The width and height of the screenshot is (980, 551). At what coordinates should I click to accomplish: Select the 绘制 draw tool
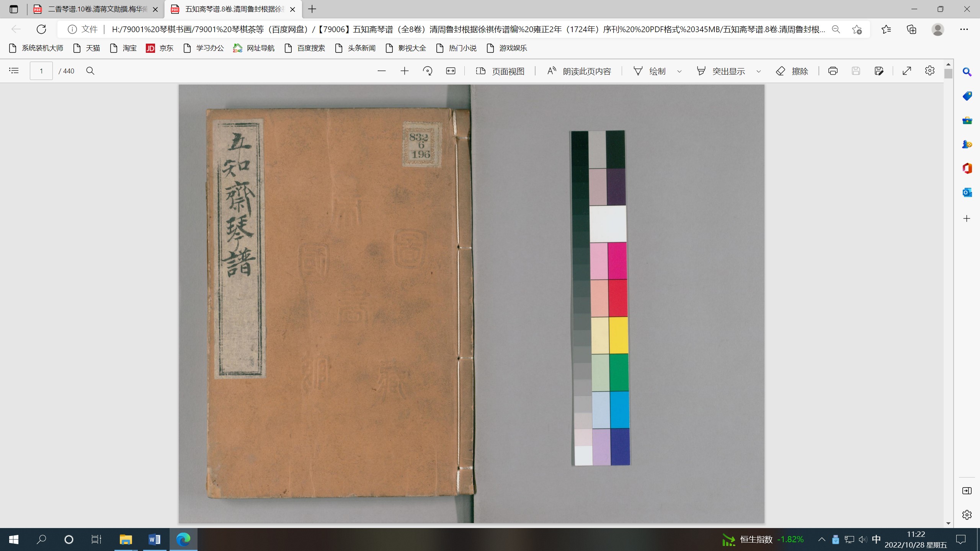[x=650, y=71]
